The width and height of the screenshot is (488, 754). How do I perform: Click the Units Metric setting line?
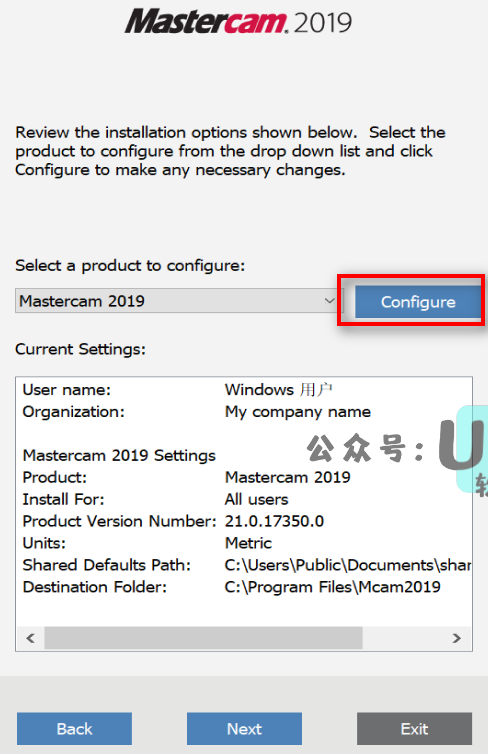147,543
